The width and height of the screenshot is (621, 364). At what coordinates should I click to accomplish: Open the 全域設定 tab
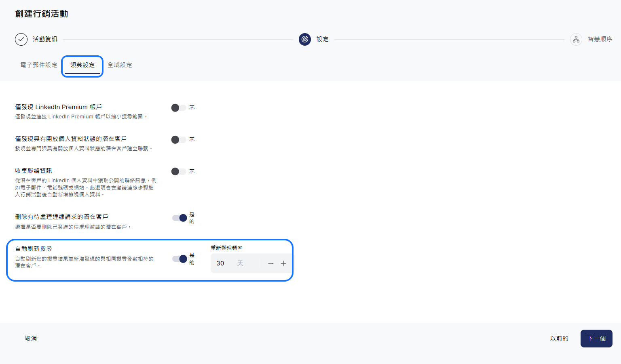click(120, 65)
